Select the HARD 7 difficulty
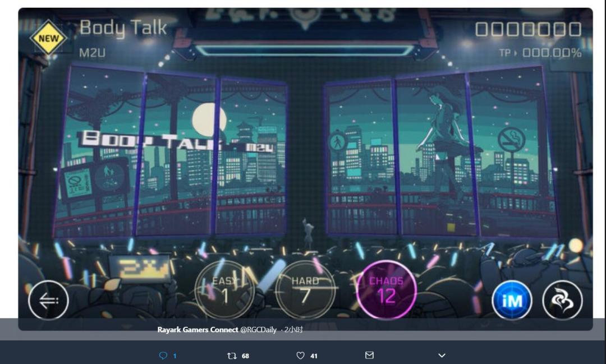This screenshot has height=364, width=606. point(305,290)
